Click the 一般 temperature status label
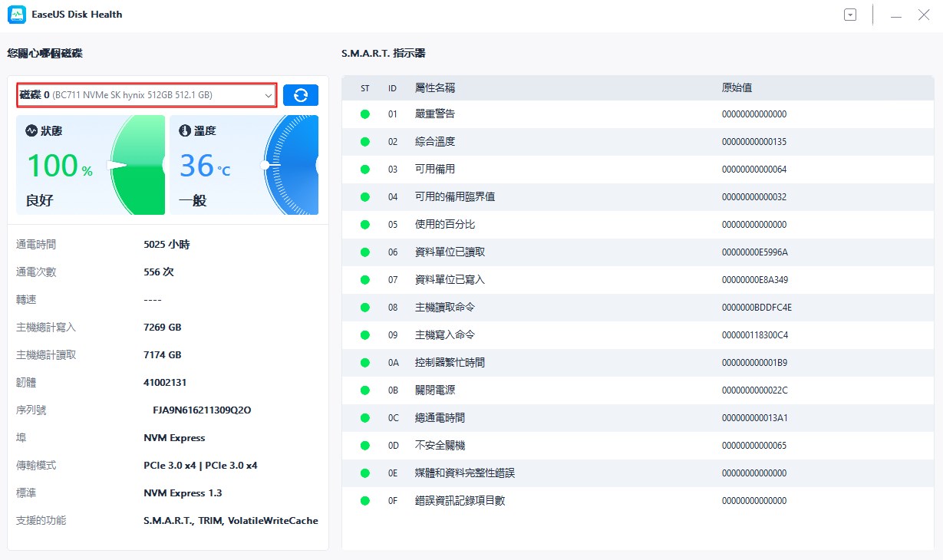 193,201
